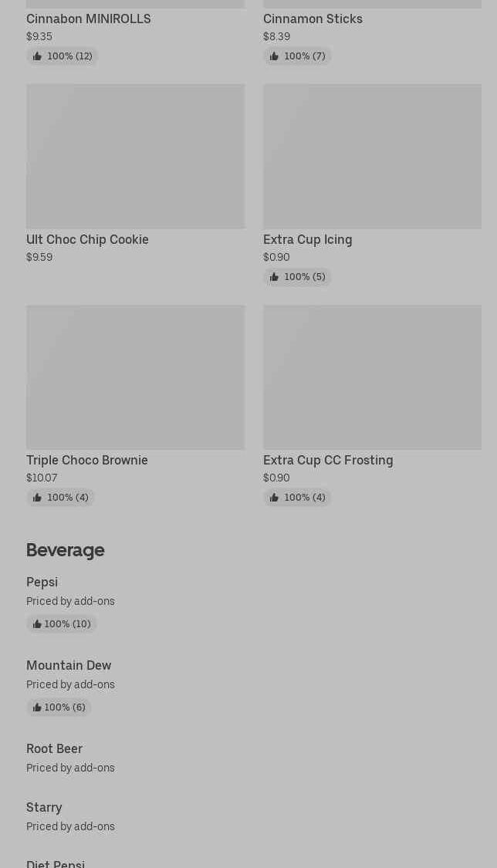
Task: Open the Ult Choc Chip Cookie image
Action: click(135, 156)
